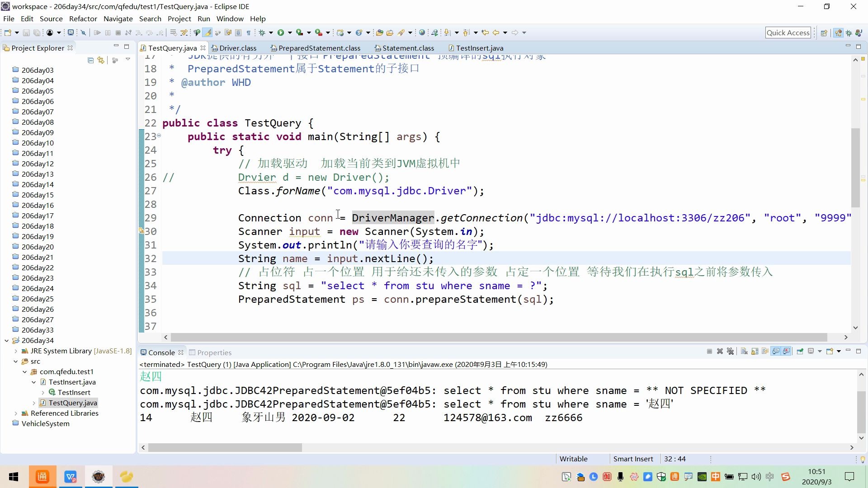This screenshot has height=488, width=868.
Task: Click the Debug bug icon
Action: click(262, 33)
